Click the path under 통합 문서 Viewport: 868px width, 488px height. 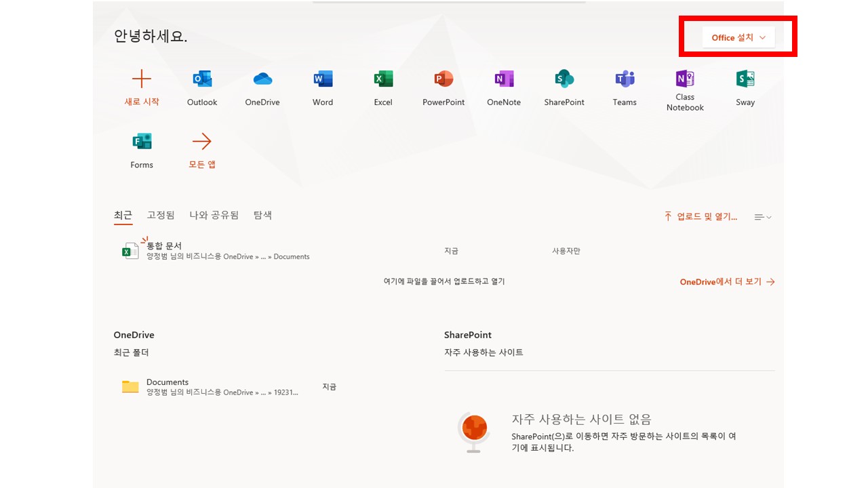(x=228, y=257)
